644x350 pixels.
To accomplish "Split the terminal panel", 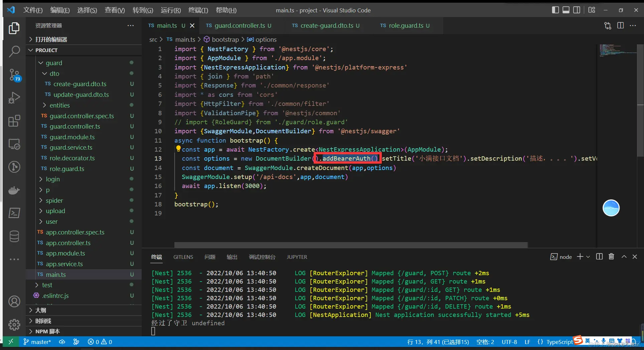I will (599, 256).
